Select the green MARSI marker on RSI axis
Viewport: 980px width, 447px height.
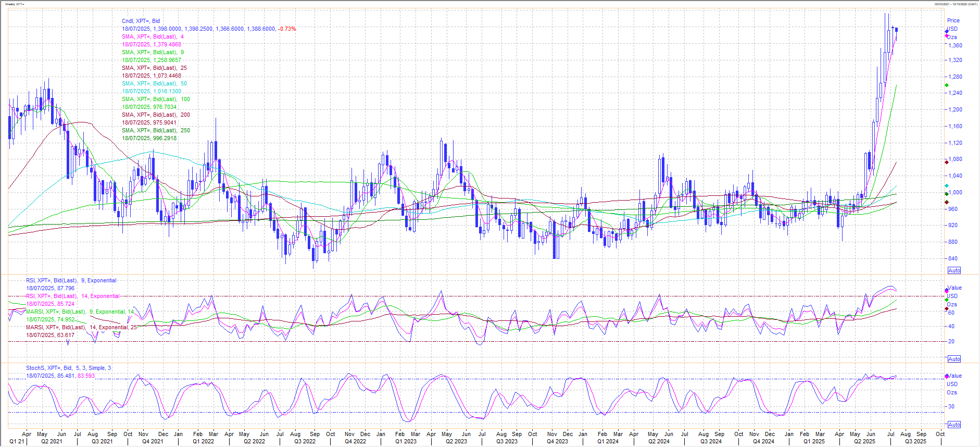click(947, 300)
